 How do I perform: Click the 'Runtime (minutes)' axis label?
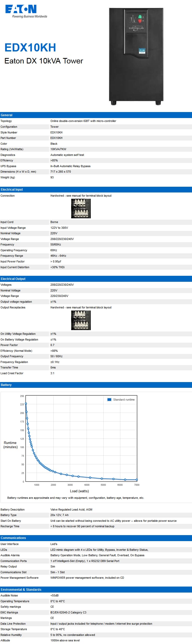pos(10,445)
